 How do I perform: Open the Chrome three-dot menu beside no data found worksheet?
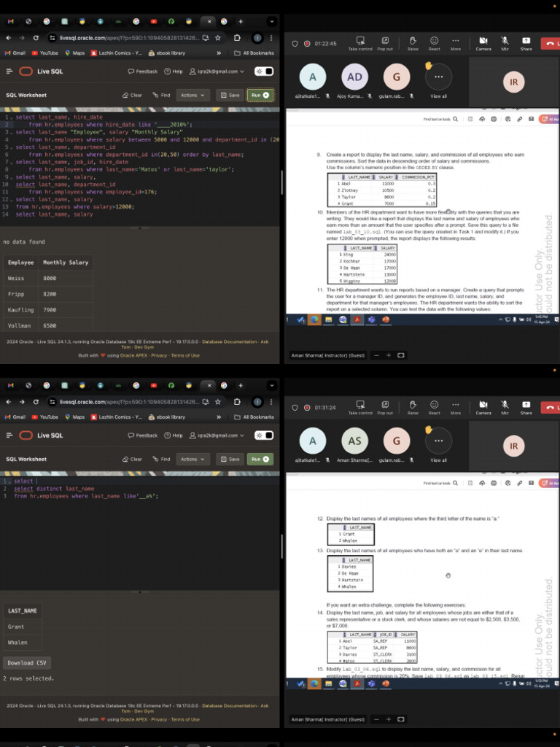(x=271, y=38)
